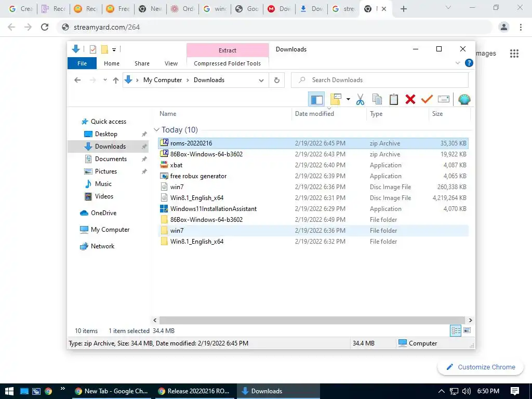The image size is (532, 399).
Task: Select the win7 file folder
Action: [313, 230]
